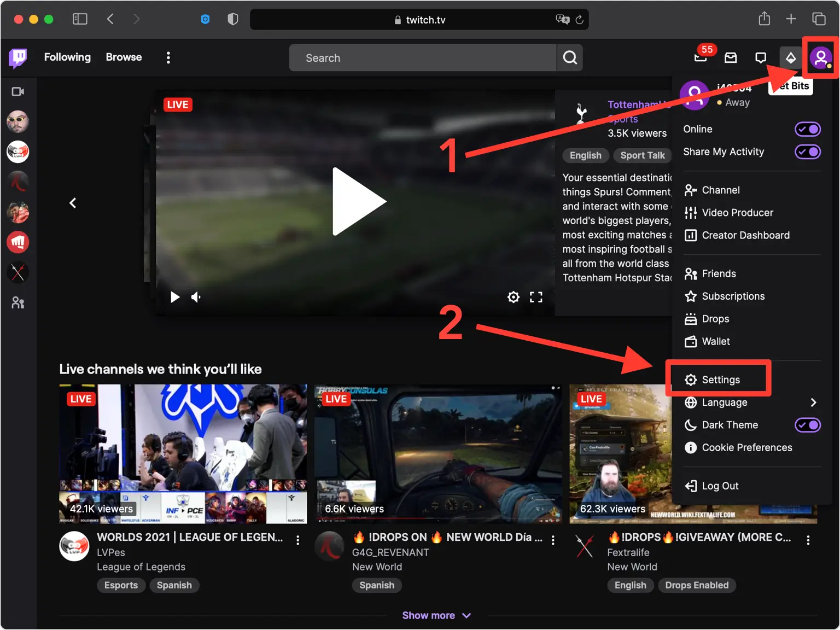Screen dimensions: 840x630
Task: Click into the Search field
Action: tap(423, 57)
